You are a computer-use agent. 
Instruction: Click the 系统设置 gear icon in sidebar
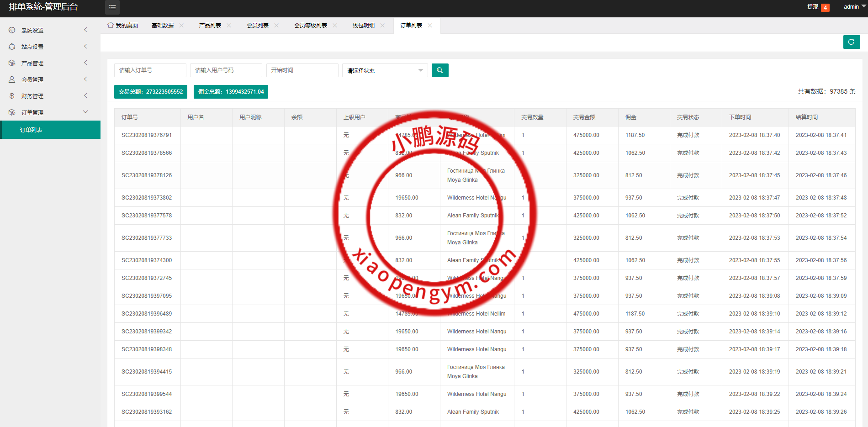tap(12, 30)
